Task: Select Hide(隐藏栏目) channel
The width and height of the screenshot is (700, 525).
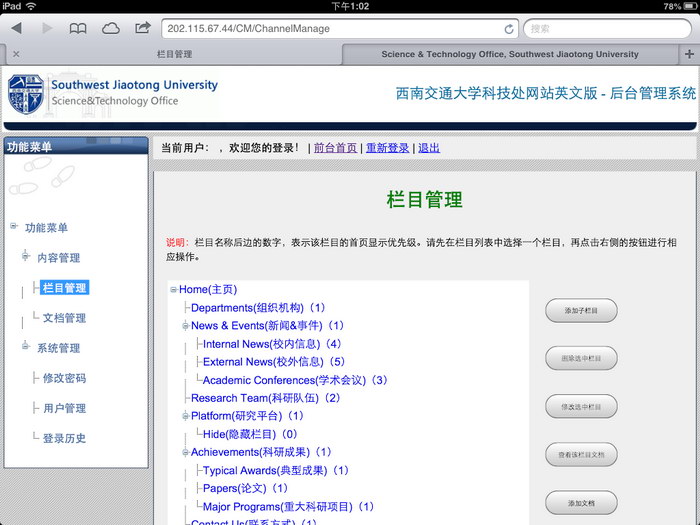Action: click(x=250, y=434)
